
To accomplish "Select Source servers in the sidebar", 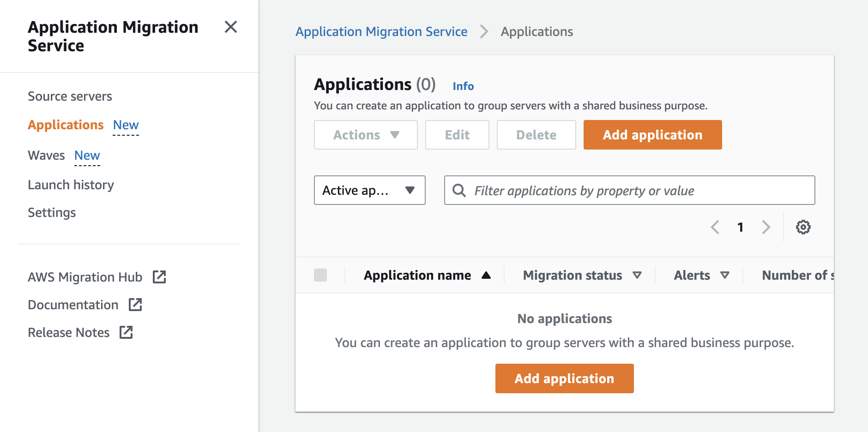I will [x=70, y=96].
